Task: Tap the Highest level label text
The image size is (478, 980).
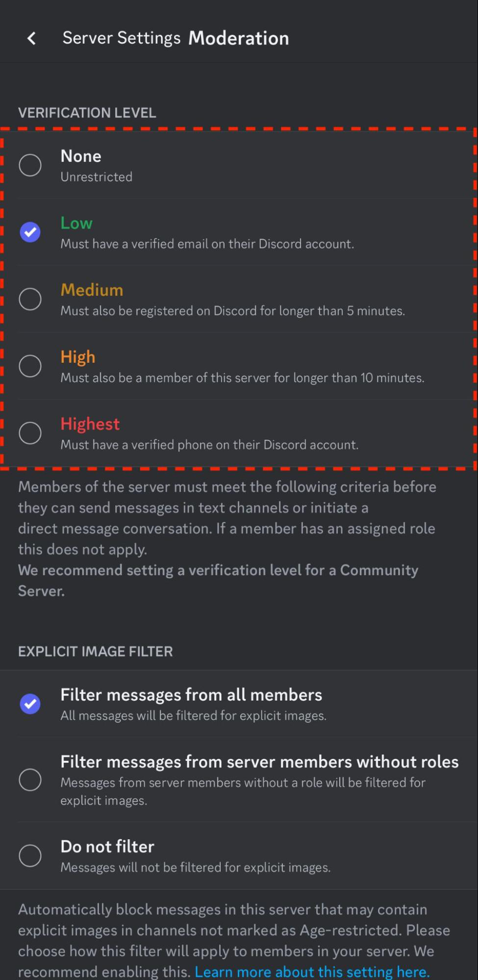Action: coord(90,424)
